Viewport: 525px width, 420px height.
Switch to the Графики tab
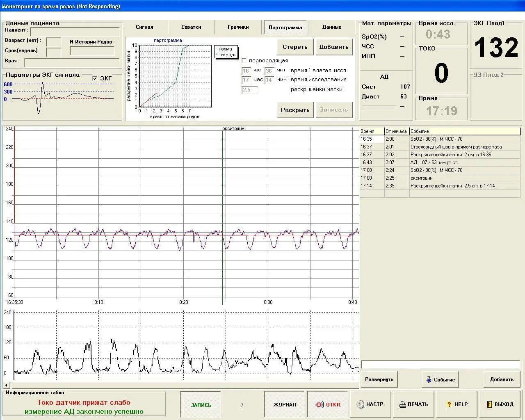(x=238, y=27)
